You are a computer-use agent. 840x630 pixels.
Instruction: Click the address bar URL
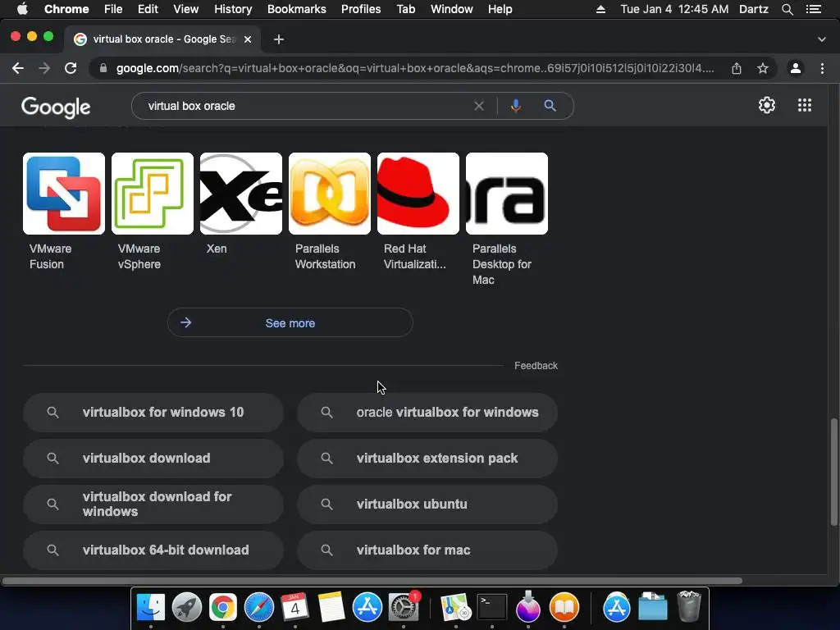[x=415, y=68]
